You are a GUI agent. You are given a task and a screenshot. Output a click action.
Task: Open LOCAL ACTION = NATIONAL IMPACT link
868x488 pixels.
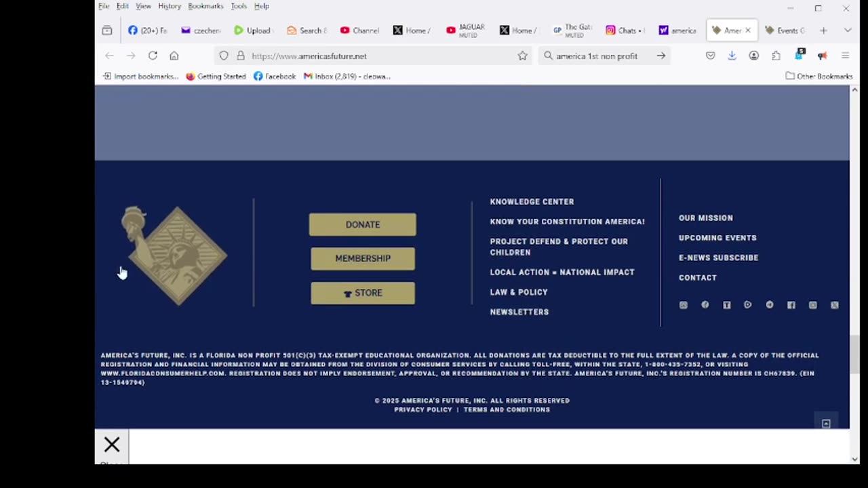point(562,272)
